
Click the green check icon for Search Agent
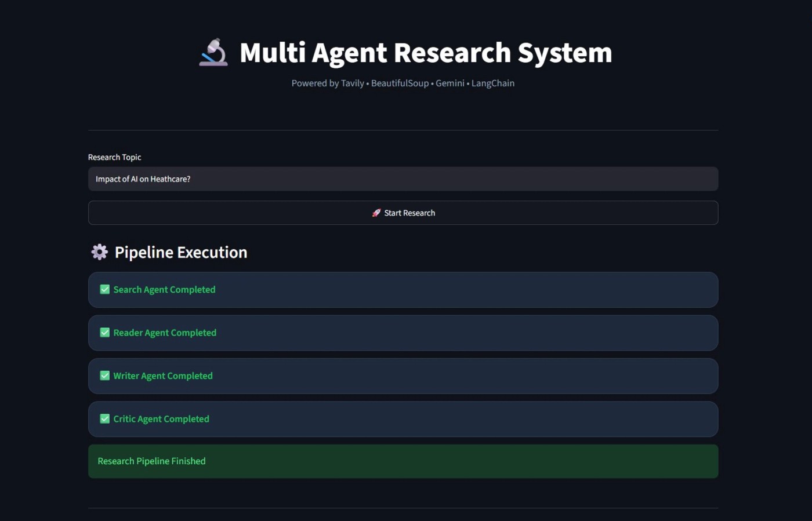click(x=105, y=289)
